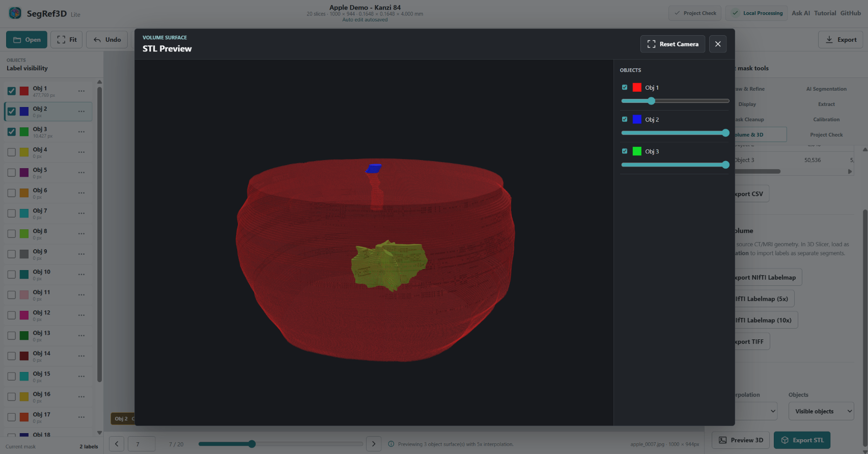Open the three-dot menu for Obj 16
Viewport: 868px width, 454px height.
click(x=81, y=396)
